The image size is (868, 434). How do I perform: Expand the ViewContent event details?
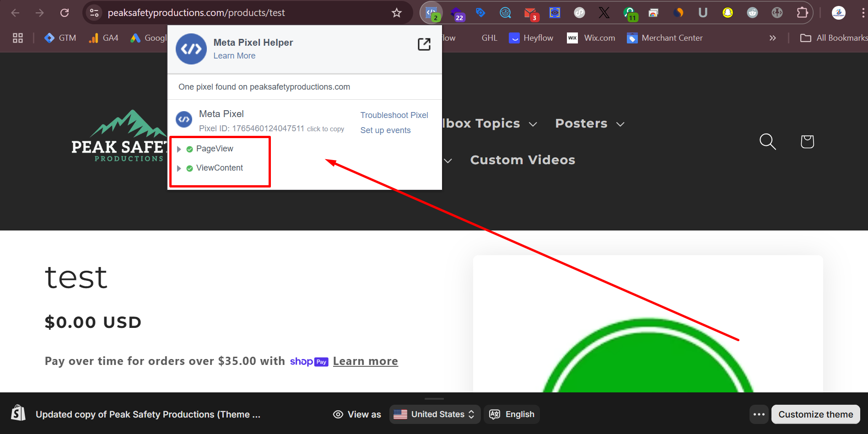point(179,168)
